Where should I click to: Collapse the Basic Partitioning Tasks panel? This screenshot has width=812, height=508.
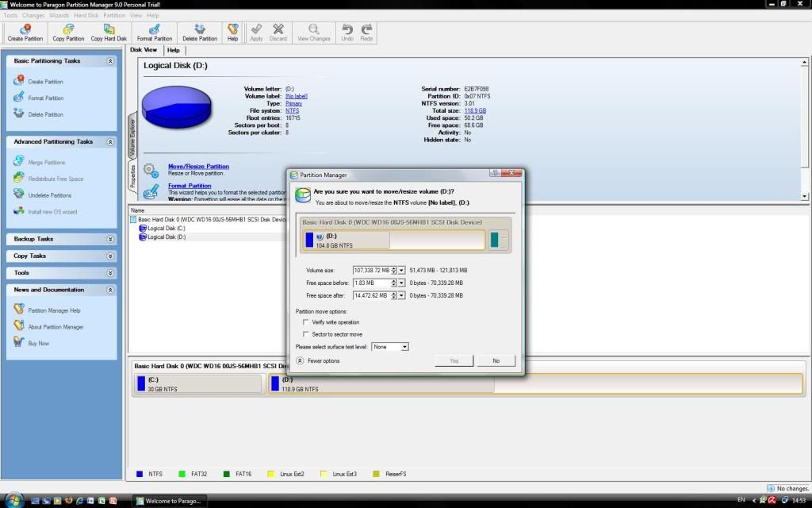tap(110, 61)
